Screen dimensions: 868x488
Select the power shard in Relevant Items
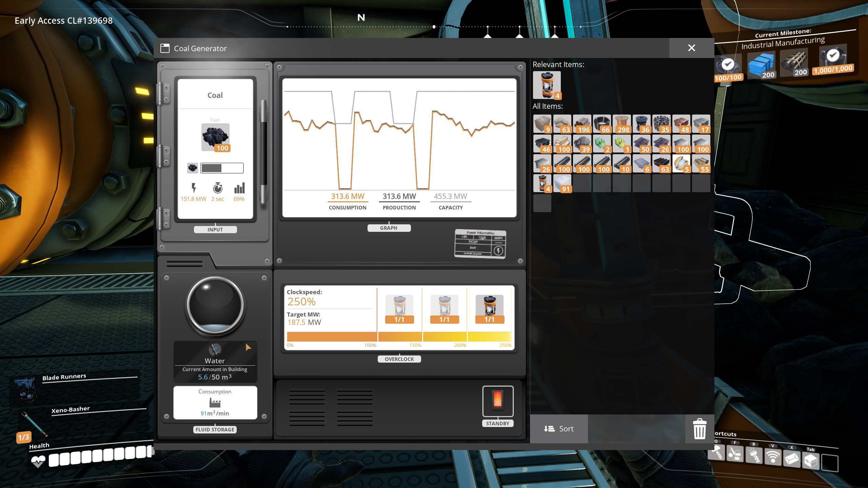(x=547, y=85)
